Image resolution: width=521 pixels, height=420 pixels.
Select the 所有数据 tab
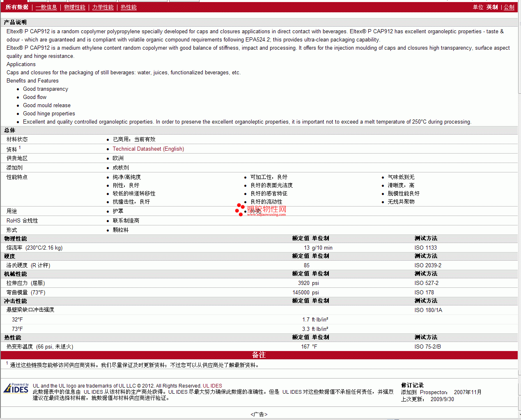pos(17,7)
